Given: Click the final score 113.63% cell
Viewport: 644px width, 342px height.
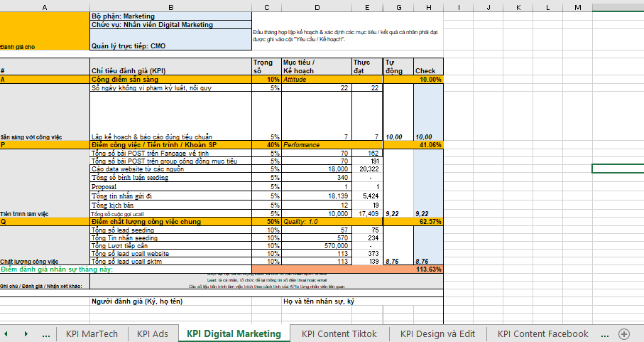Looking at the screenshot, I should click(428, 269).
